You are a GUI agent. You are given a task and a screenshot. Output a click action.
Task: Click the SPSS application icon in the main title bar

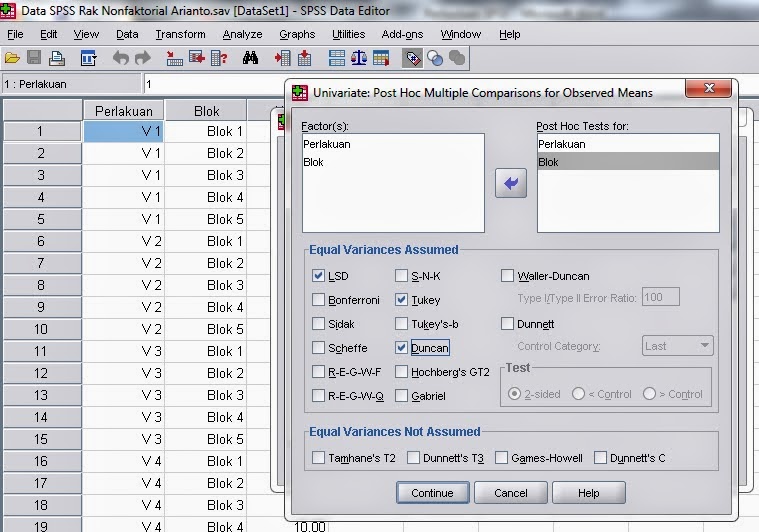pyautogui.click(x=7, y=10)
